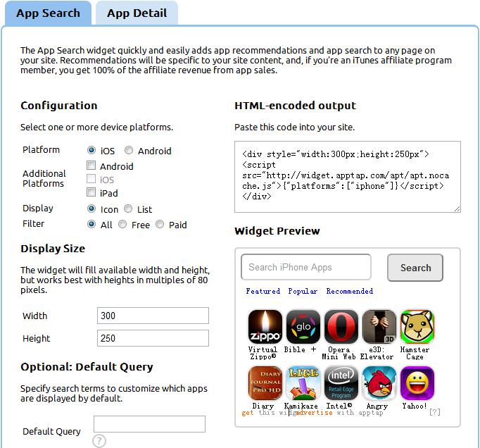Select the Free filter radio button
This screenshot has height=448, width=480.
(x=122, y=224)
